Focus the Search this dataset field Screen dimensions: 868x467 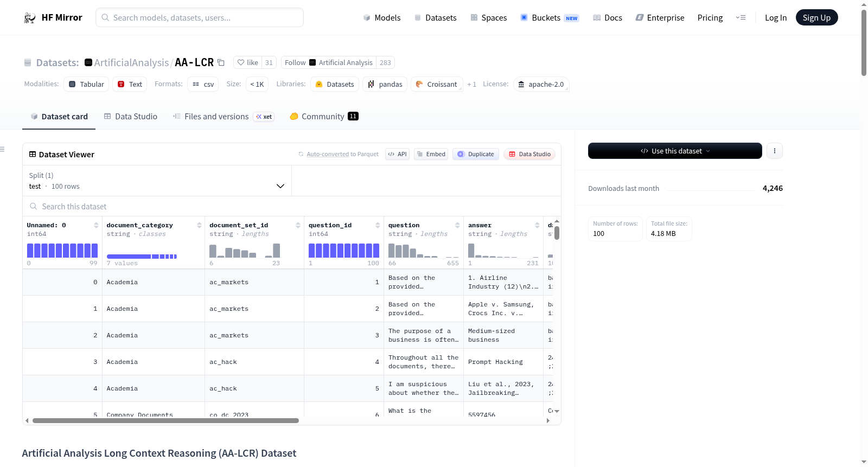tap(292, 206)
